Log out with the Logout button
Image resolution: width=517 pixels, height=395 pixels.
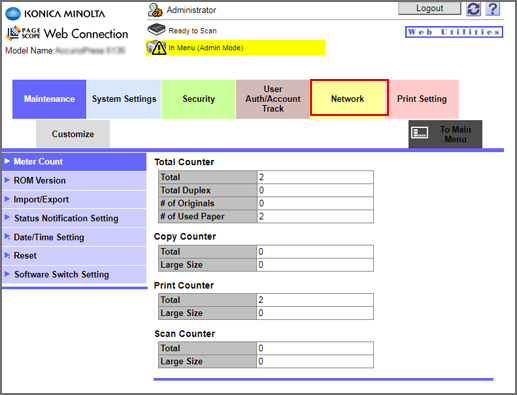point(429,8)
